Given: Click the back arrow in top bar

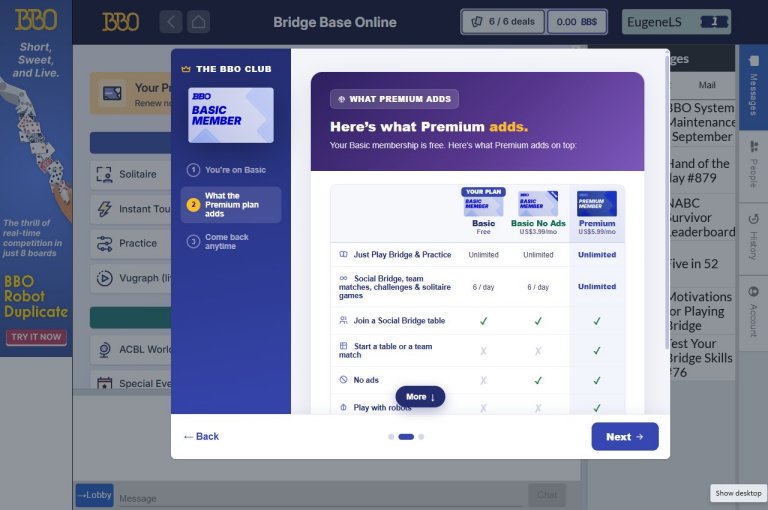Looking at the screenshot, I should [x=171, y=22].
